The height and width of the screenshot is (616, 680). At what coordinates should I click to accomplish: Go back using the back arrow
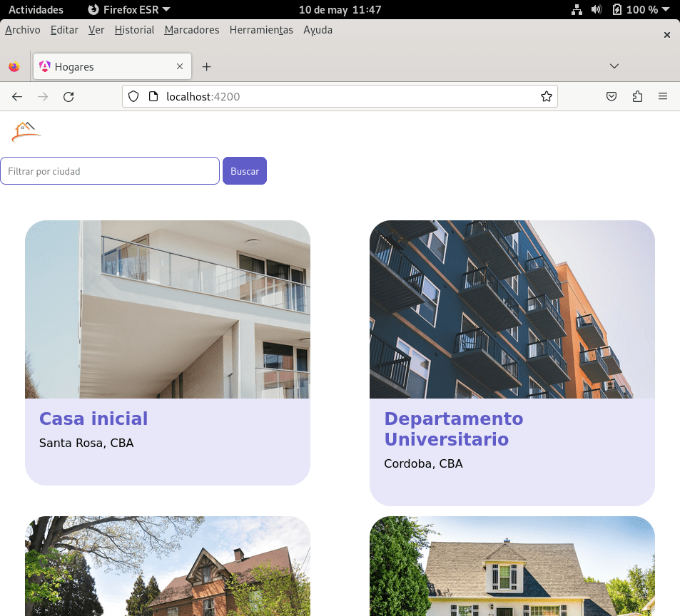click(x=17, y=97)
